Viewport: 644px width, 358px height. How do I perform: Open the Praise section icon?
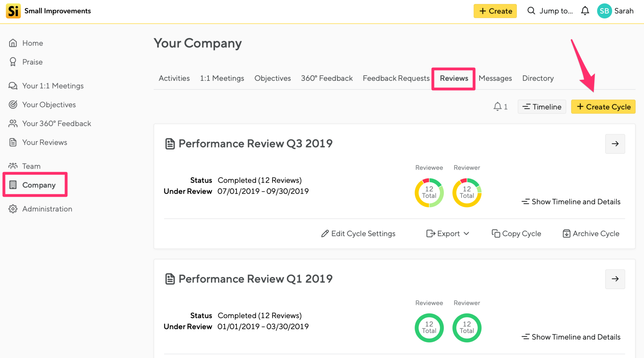(x=13, y=62)
